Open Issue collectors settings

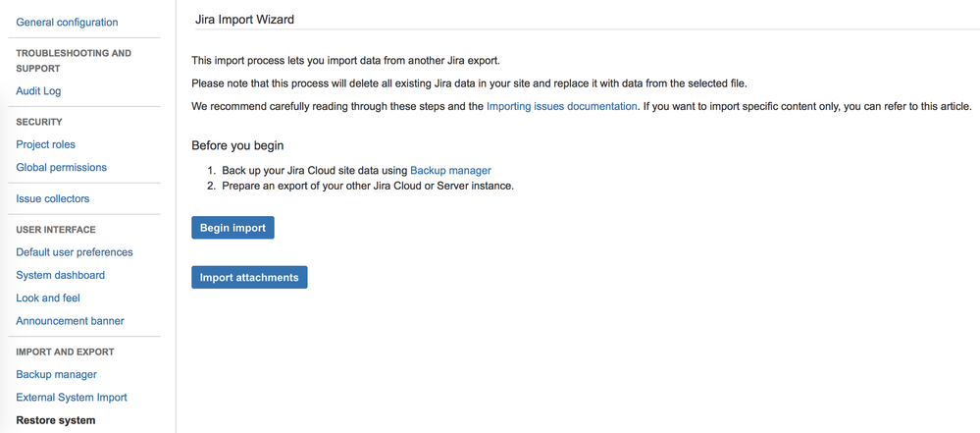[53, 199]
